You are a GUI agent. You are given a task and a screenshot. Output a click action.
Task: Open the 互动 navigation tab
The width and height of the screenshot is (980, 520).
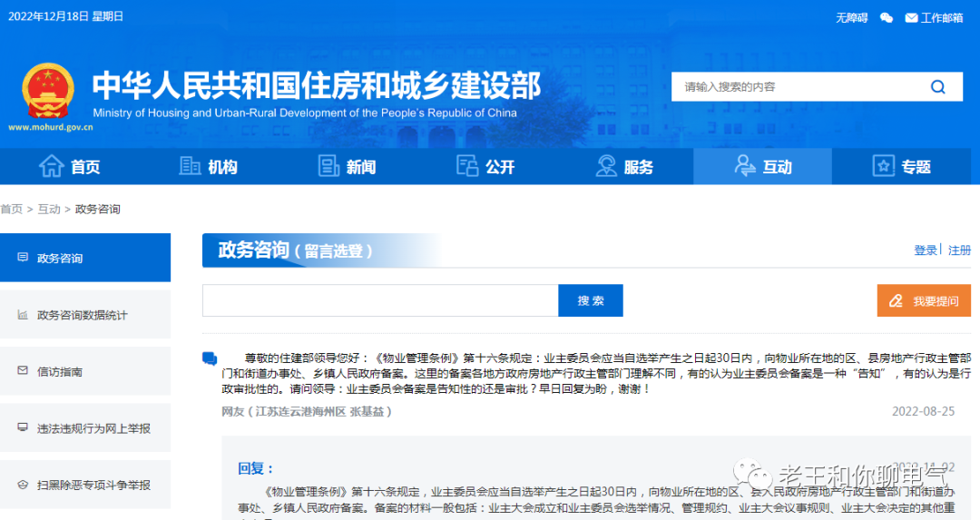[762, 166]
